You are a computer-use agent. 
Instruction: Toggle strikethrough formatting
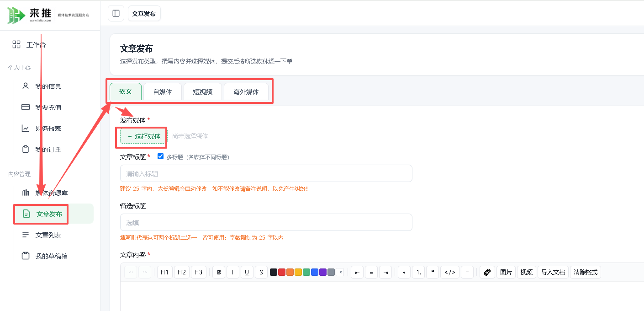tap(261, 272)
